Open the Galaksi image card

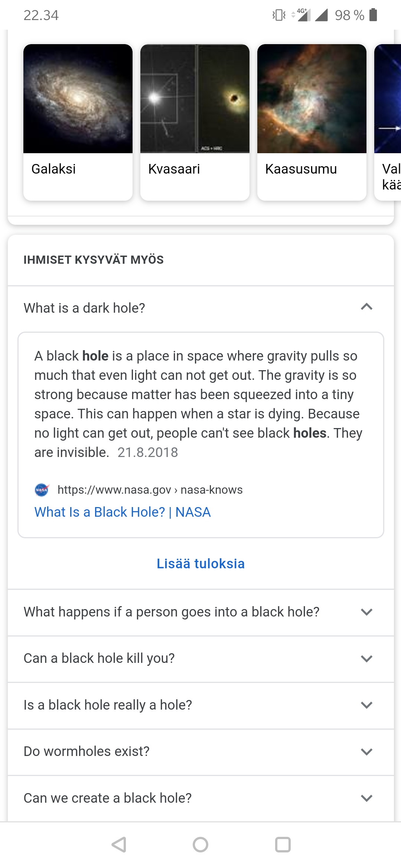[x=78, y=122]
